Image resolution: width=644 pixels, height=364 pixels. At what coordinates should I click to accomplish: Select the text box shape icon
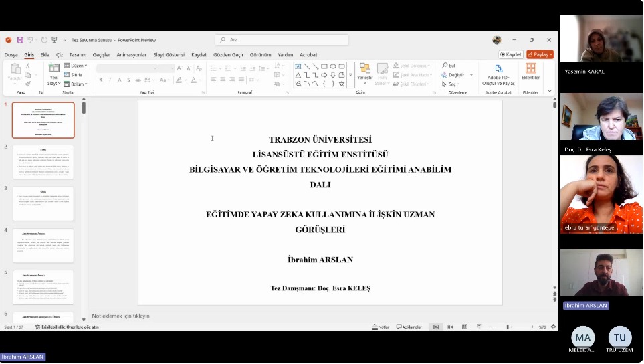coord(298,66)
